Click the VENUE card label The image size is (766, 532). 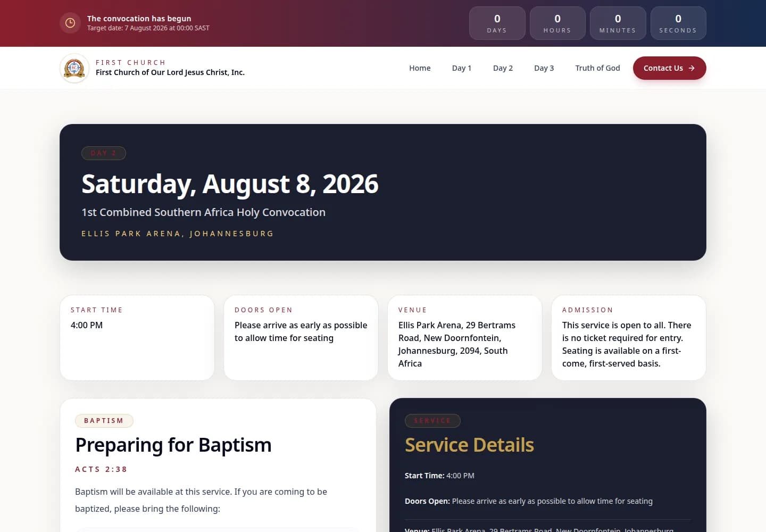click(413, 310)
